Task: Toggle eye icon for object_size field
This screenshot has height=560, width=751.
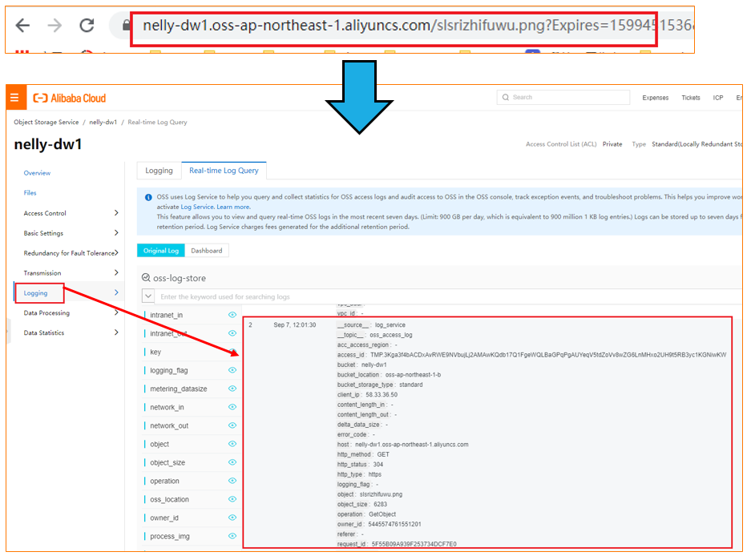Action: pos(232,462)
